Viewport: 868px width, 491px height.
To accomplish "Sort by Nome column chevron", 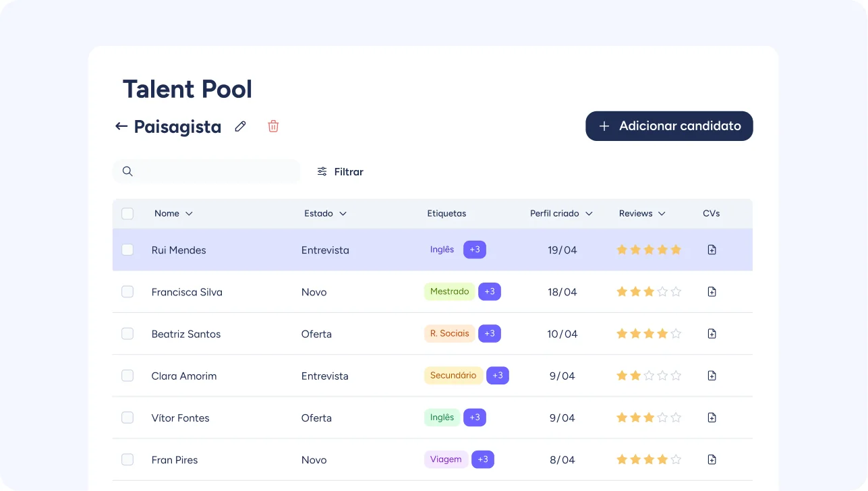I will click(189, 214).
